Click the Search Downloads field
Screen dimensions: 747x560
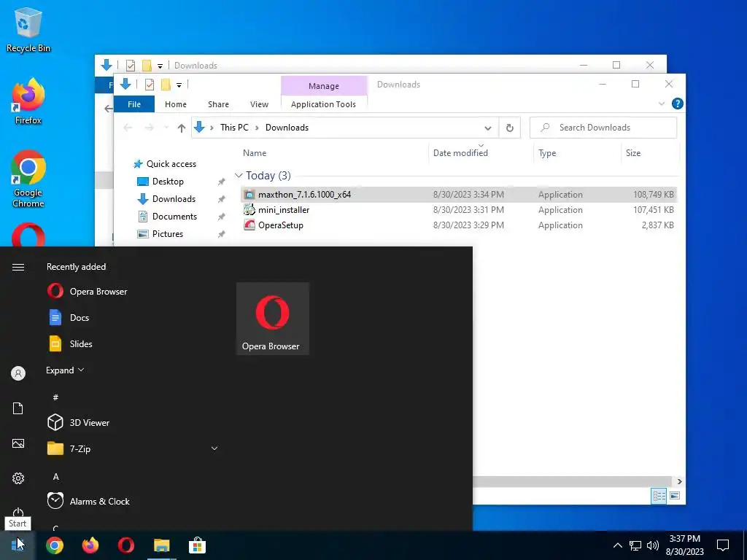pos(603,128)
